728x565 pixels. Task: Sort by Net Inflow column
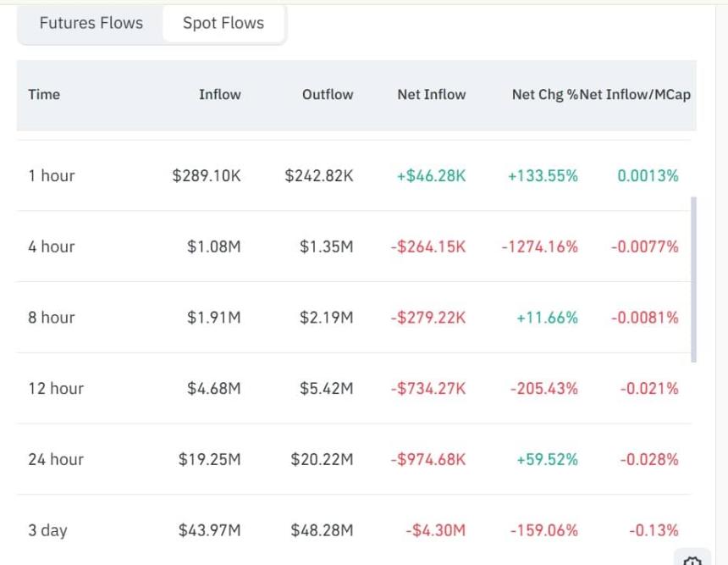pos(432,94)
